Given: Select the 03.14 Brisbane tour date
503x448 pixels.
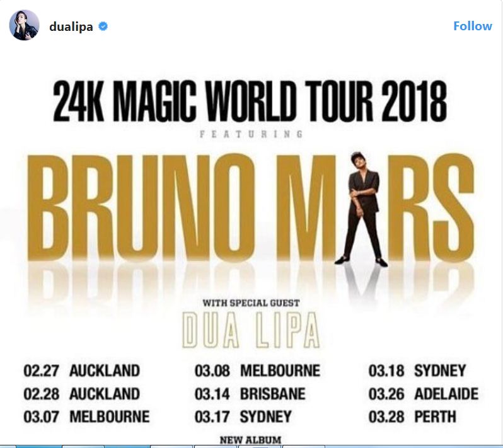Looking at the screenshot, I should (250, 394).
